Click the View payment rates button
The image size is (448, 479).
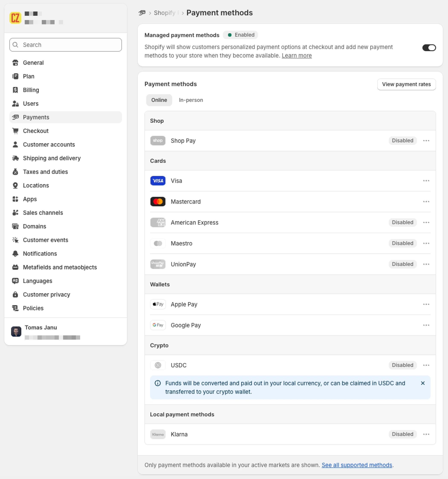point(406,84)
